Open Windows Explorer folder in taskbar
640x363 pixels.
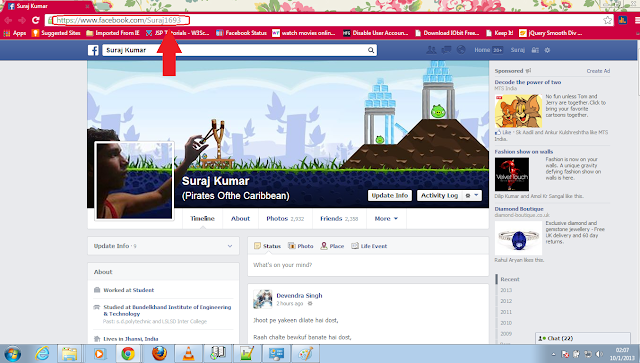point(70,354)
